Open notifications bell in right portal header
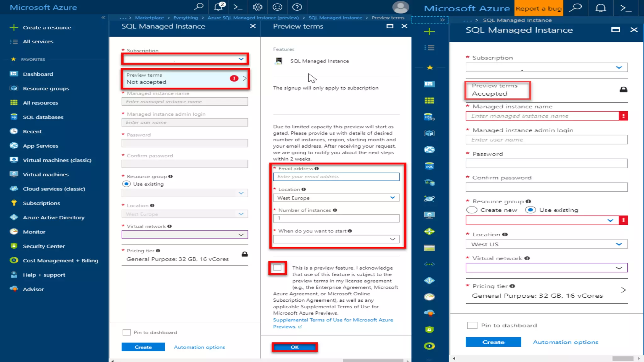Viewport: 644px width, 362px height. 601,8
